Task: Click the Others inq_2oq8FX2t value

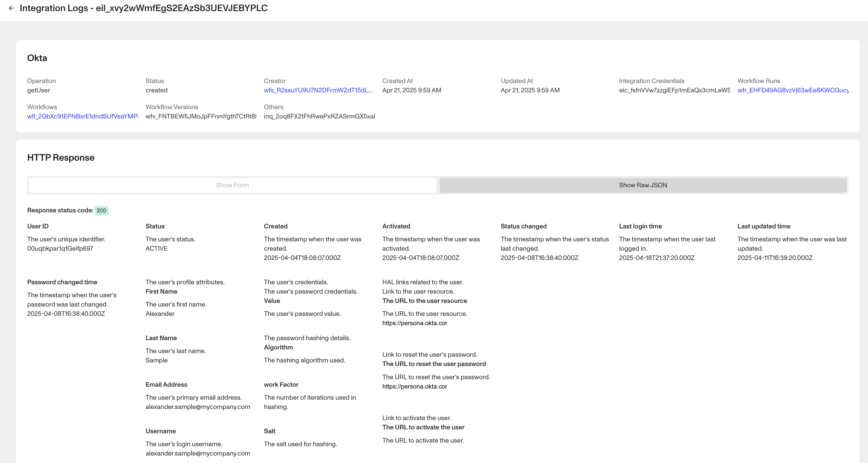Action: [x=319, y=116]
